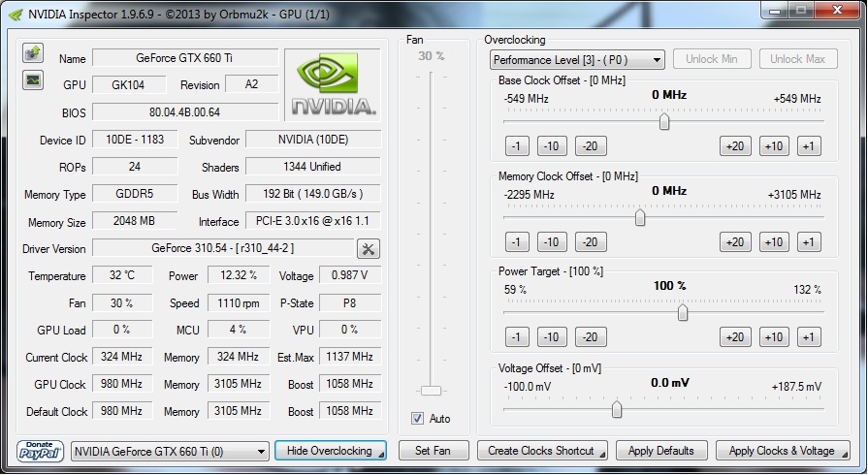Image resolution: width=868 pixels, height=475 pixels.
Task: Click the Est.Max value 1137 MHz
Action: point(350,357)
